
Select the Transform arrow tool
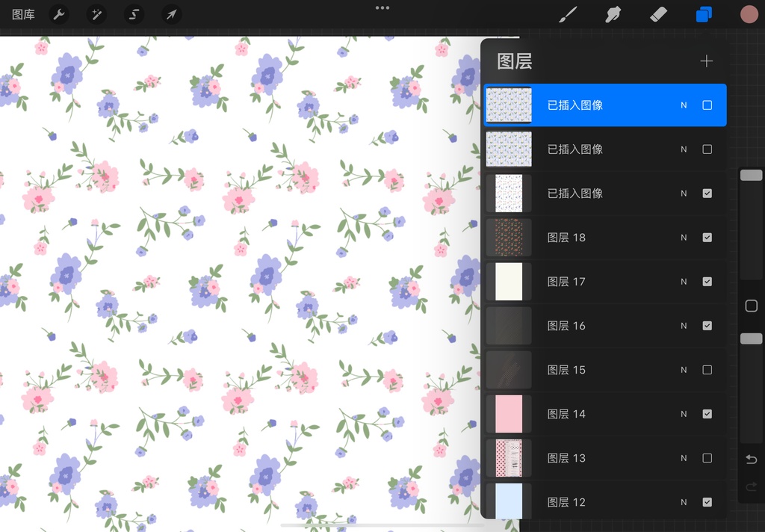point(171,14)
